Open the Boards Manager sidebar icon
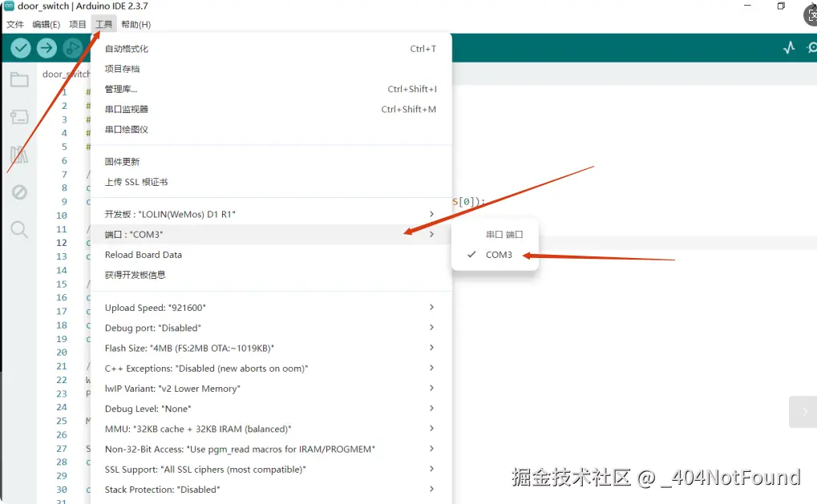This screenshot has height=504, width=817. 19,117
